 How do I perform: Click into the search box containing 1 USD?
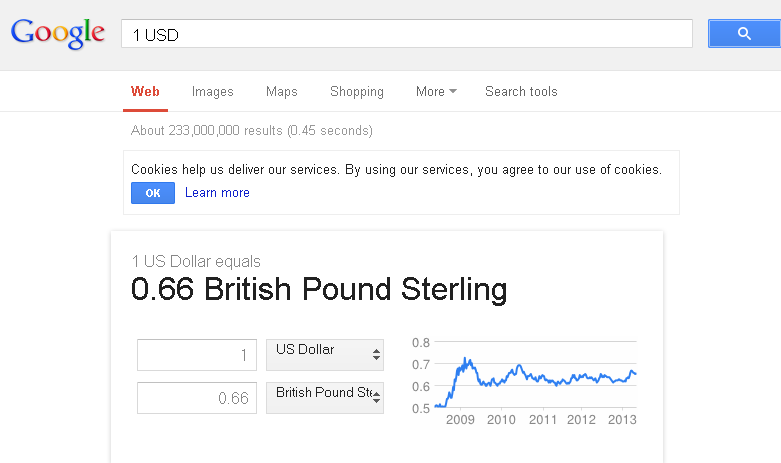point(406,34)
